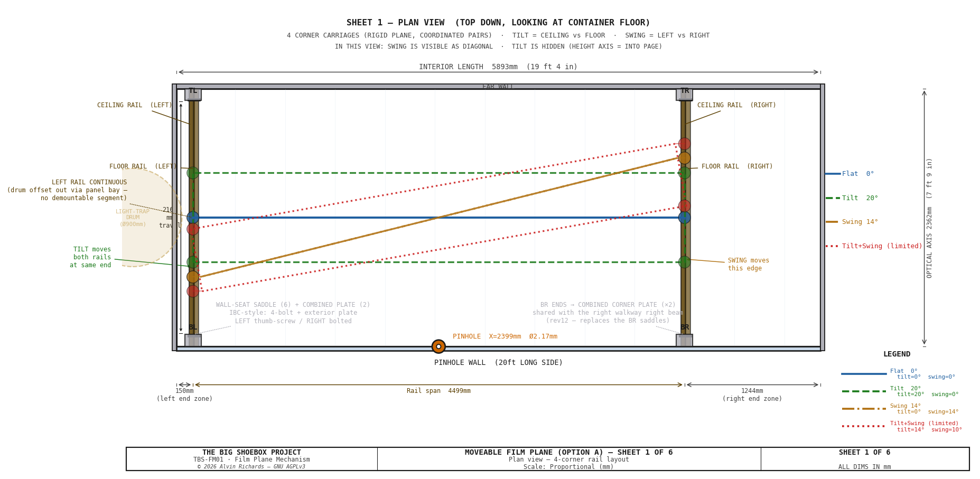This screenshot has width=980, height=479.
Task: Click the '© 2026 Alvin Richards — GNU AGPLv3' line
Action: click(251, 467)
